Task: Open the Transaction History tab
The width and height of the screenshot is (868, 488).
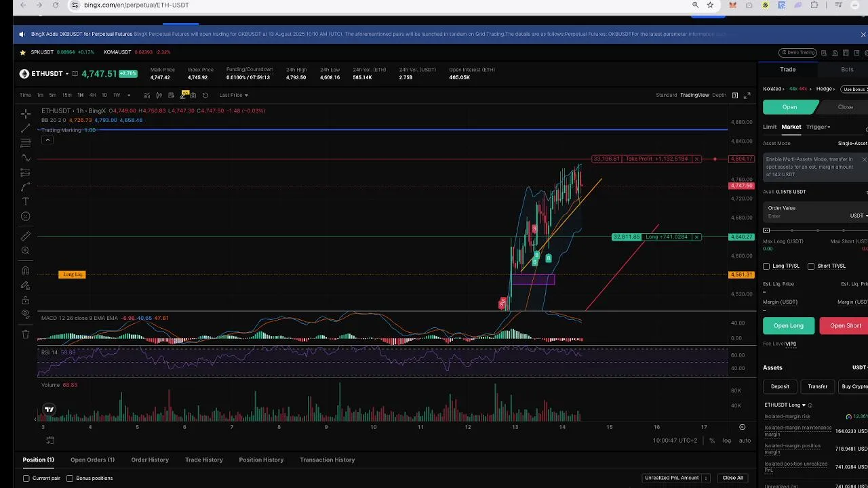Action: pos(327,460)
